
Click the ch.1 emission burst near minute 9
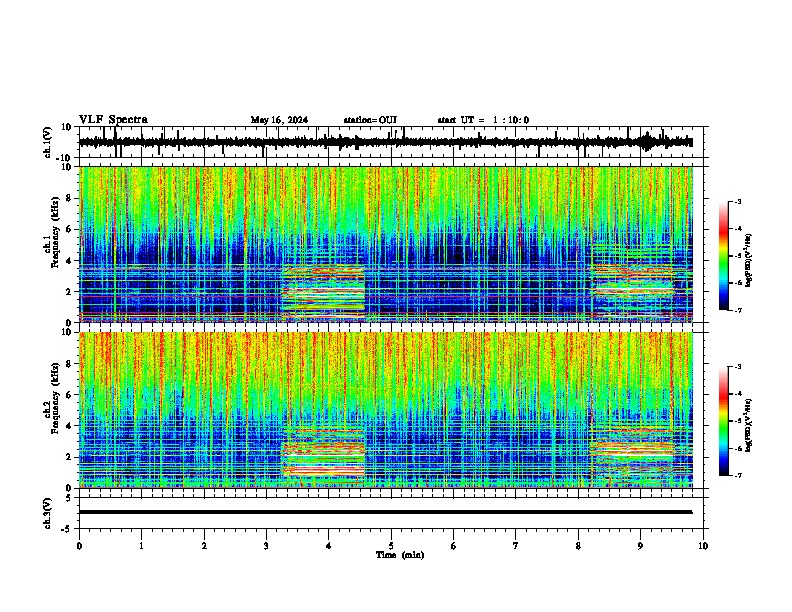coord(632,282)
